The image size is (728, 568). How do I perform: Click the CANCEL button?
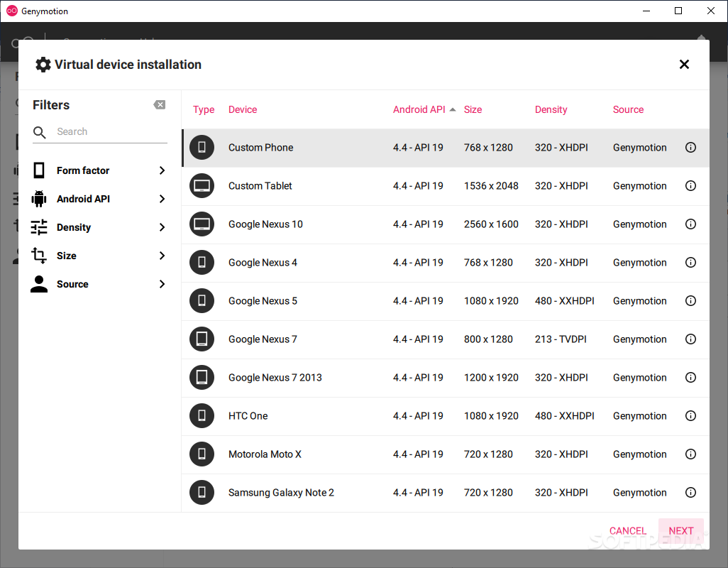(628, 531)
